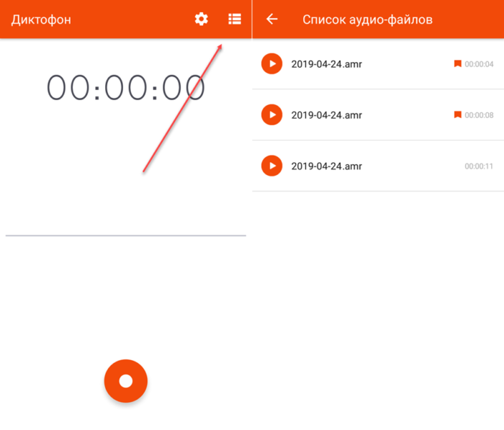Click the 00:00:00 recording timer

coord(126,88)
